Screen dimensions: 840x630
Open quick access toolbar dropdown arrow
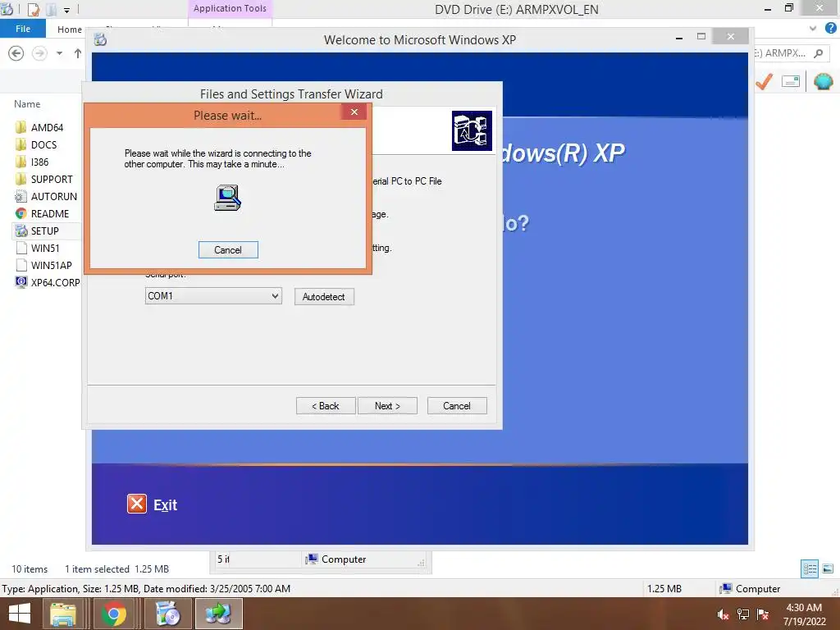66,10
